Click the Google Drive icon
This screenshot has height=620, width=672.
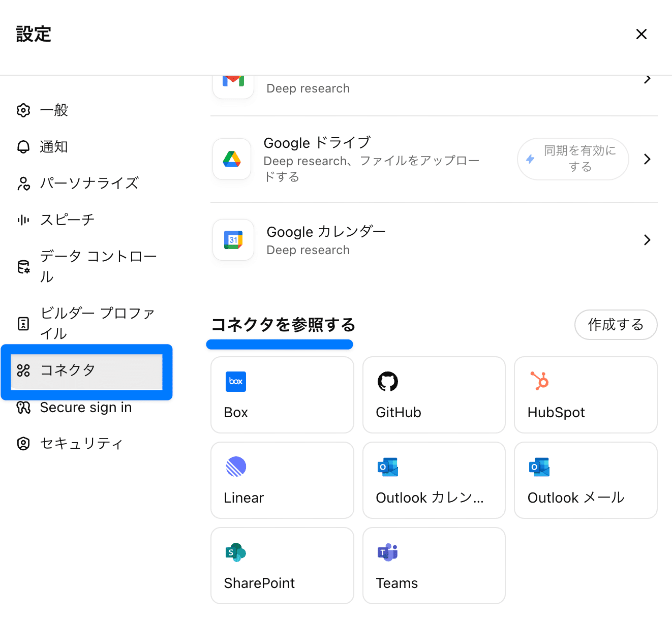pyautogui.click(x=232, y=160)
